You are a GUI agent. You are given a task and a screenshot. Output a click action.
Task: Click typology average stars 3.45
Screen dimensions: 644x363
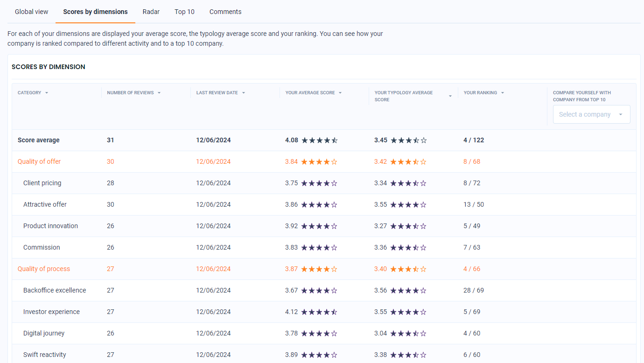pyautogui.click(x=408, y=140)
